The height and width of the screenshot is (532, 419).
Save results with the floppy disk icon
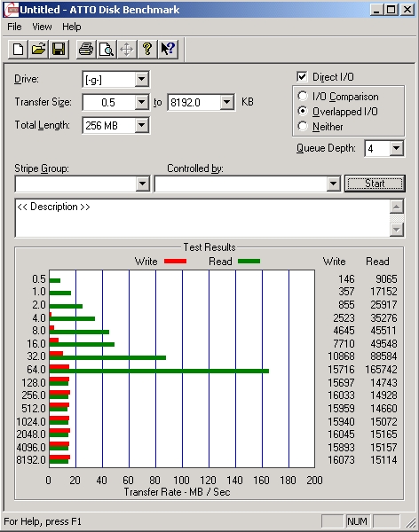(59, 49)
